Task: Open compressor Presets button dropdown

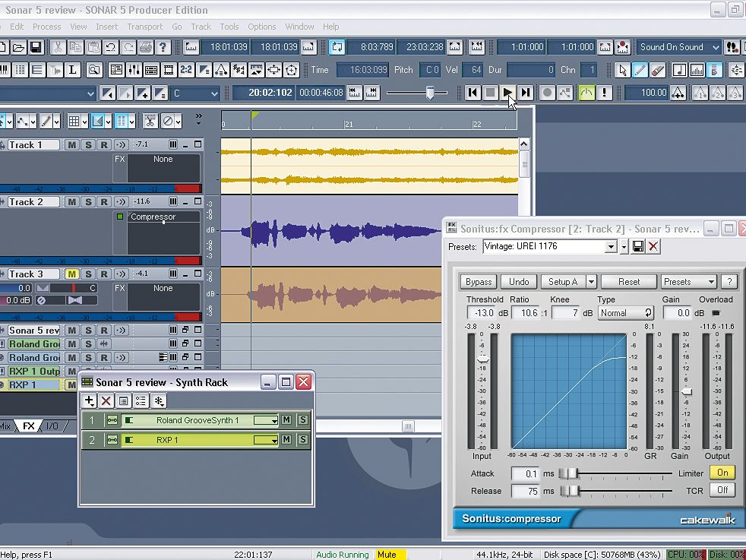Action: point(688,282)
